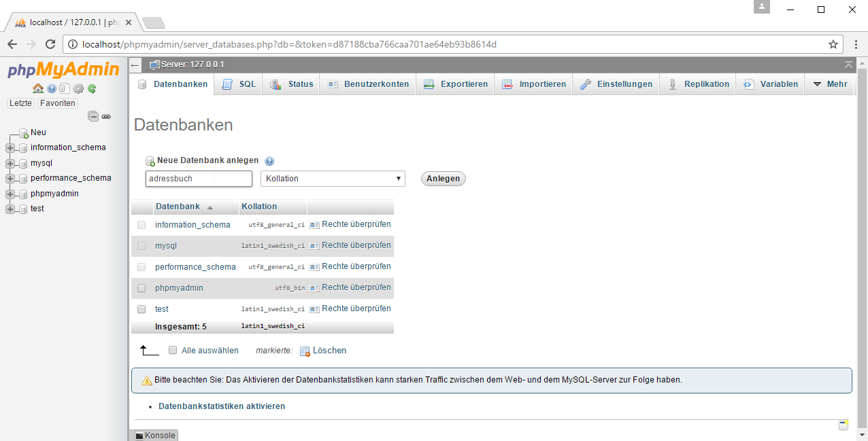This screenshot has height=441, width=868.
Task: Go to the Importieren tab
Action: (x=534, y=84)
